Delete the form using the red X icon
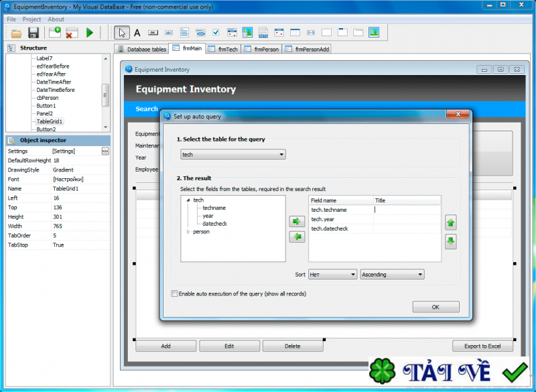Viewport: 536px width, 392px height. coord(70,32)
